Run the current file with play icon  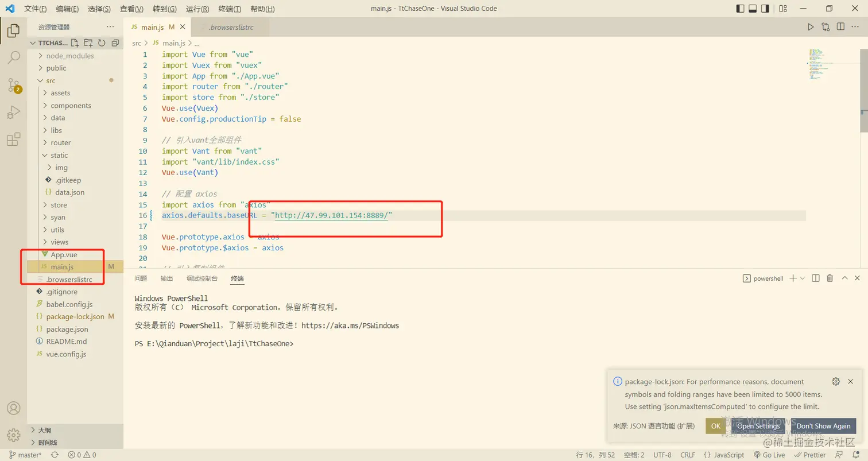coord(811,27)
